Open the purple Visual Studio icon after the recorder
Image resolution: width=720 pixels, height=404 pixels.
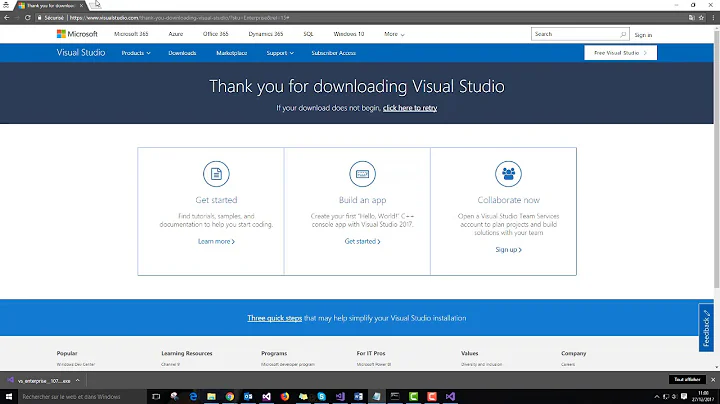450,396
